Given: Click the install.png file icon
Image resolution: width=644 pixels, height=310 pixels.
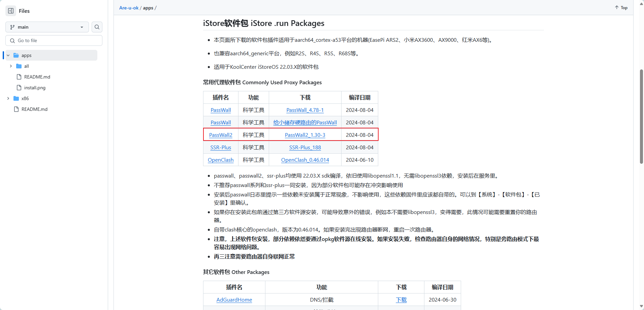Looking at the screenshot, I should pos(19,88).
